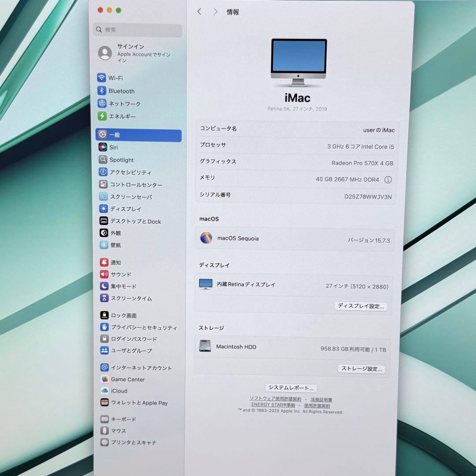Click the 通知 bell icon
The image size is (476, 476).
(x=104, y=262)
